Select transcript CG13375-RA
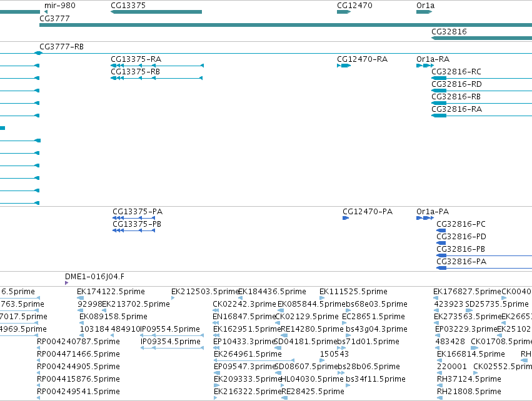Viewport: 532px width, 401px height. [x=157, y=66]
